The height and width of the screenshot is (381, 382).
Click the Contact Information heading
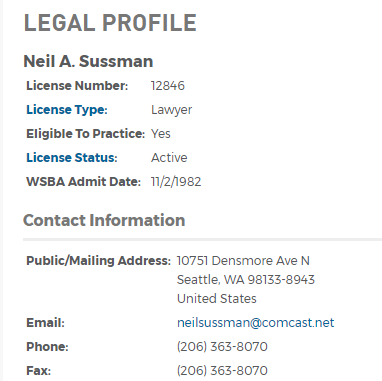coord(104,220)
